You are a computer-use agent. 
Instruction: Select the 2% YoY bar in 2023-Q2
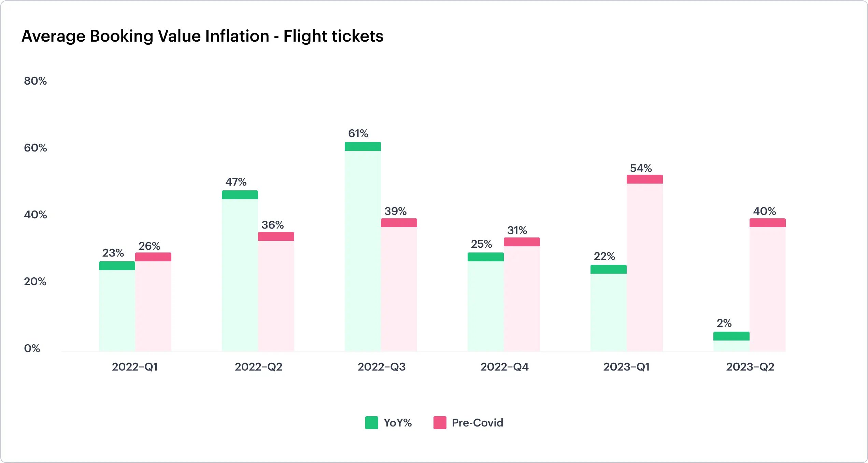[731, 341]
